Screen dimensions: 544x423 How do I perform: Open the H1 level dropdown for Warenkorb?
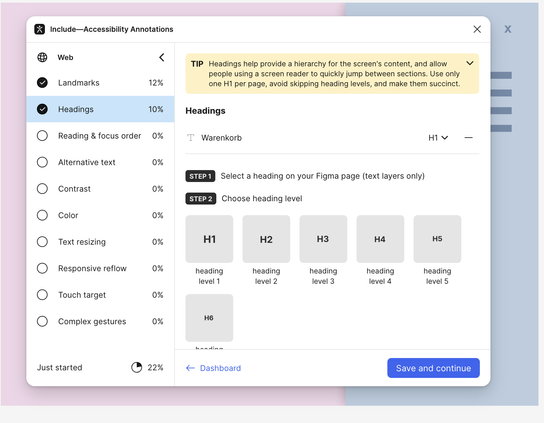(438, 138)
